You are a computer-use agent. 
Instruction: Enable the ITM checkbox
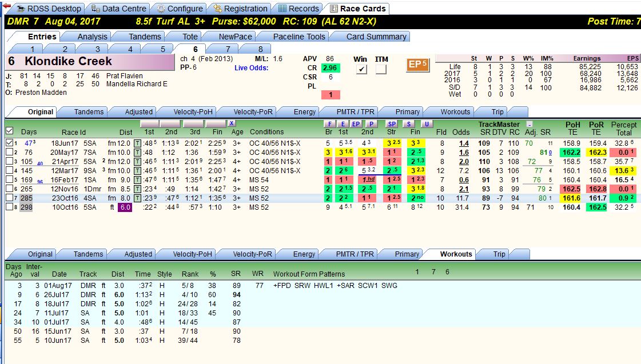[x=381, y=70]
